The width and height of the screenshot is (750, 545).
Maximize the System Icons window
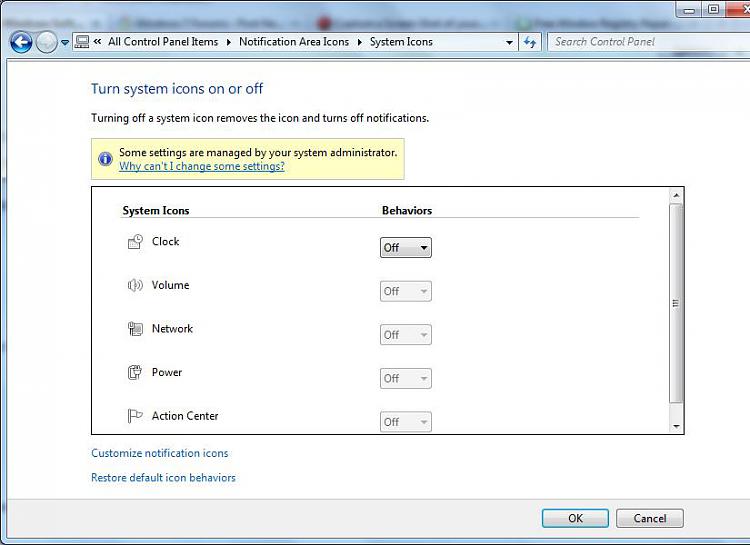tap(713, 10)
